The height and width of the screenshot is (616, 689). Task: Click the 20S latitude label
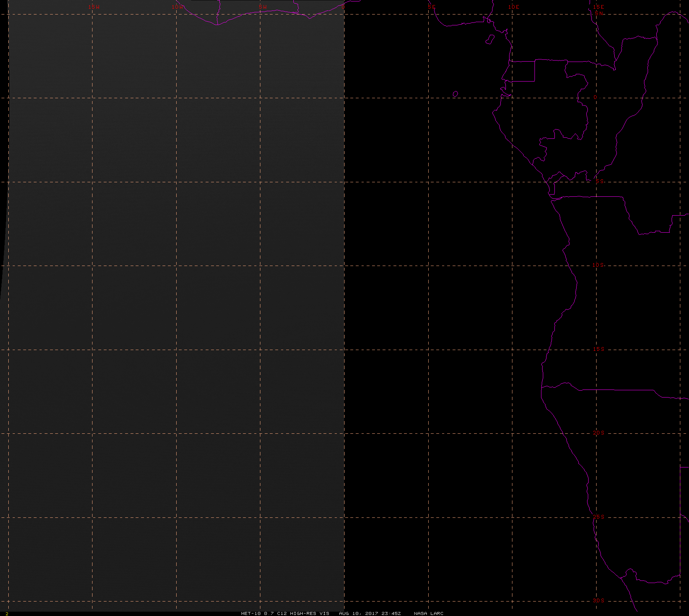tap(599, 433)
